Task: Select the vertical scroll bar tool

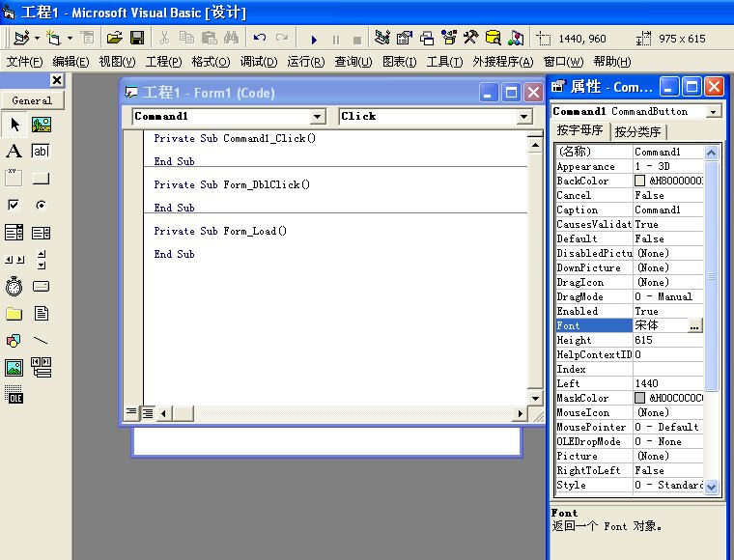Action: tap(42, 259)
